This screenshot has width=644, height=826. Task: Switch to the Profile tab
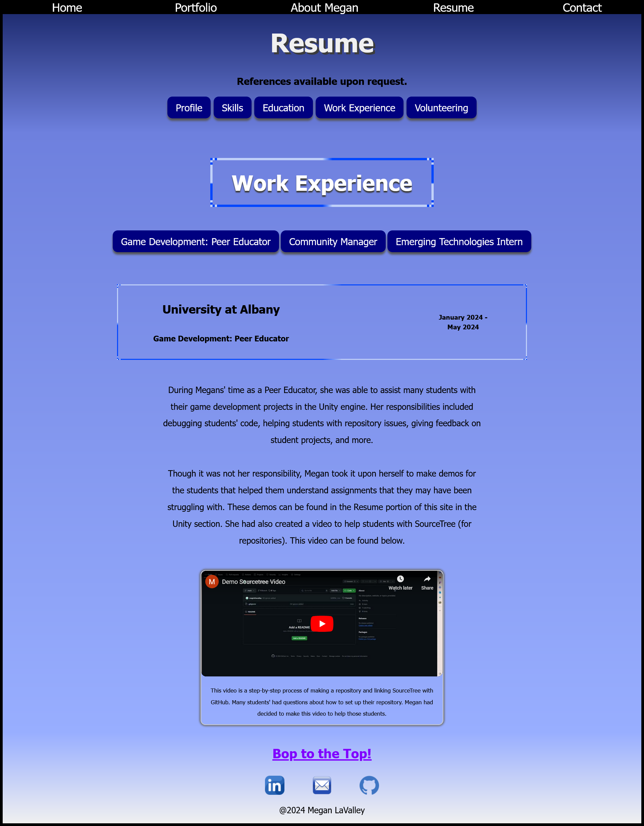(189, 107)
